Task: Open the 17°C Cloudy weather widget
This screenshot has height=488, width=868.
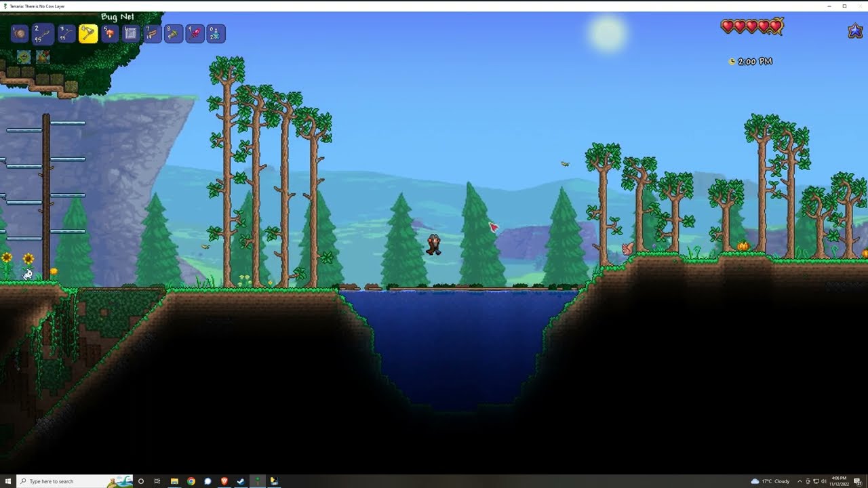Action: (x=770, y=481)
